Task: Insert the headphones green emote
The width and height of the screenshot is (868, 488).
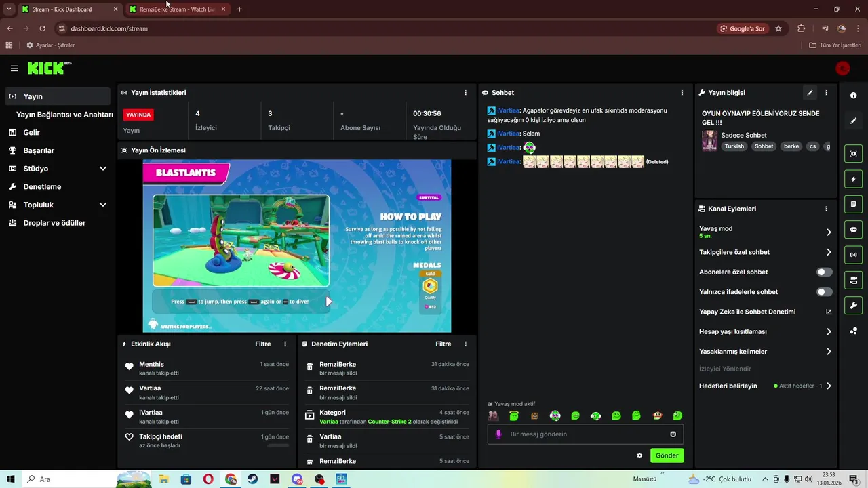Action: [596, 415]
